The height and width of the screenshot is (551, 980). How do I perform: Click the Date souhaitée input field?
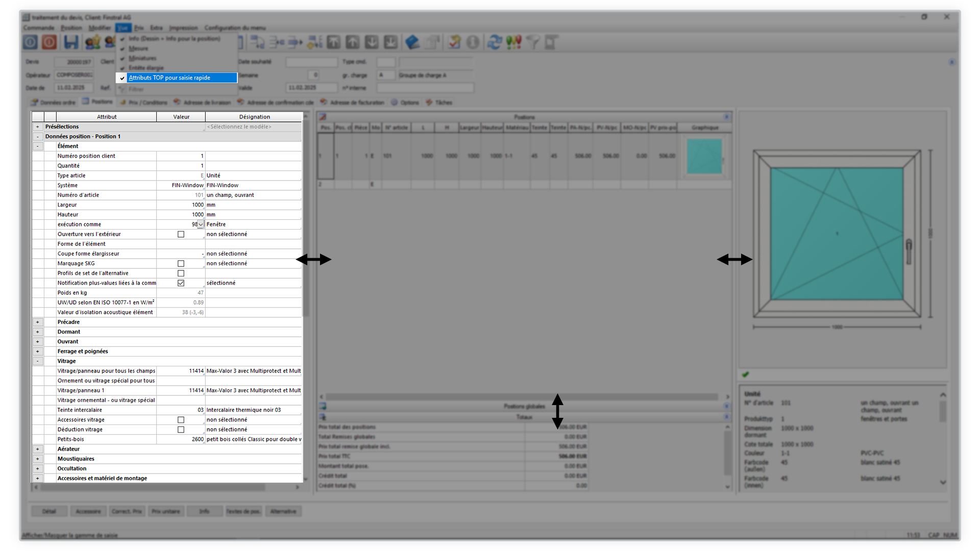[311, 62]
